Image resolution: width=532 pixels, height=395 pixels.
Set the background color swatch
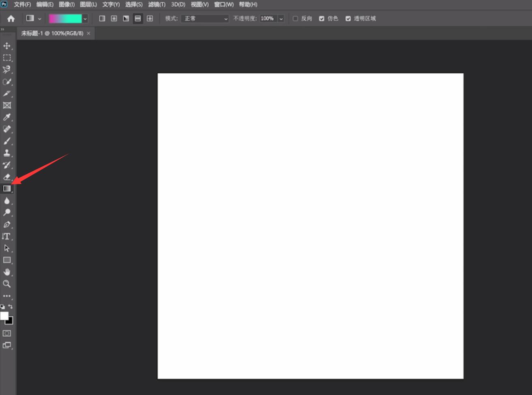(x=11, y=322)
